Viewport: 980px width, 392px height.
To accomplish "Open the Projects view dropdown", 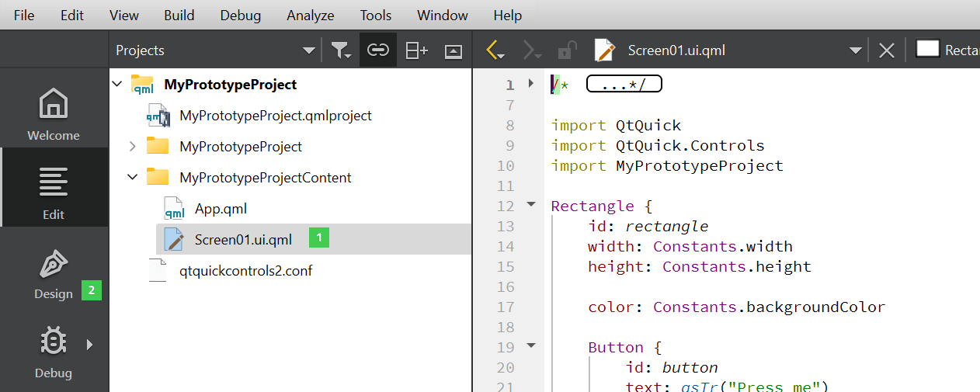I will (309, 50).
